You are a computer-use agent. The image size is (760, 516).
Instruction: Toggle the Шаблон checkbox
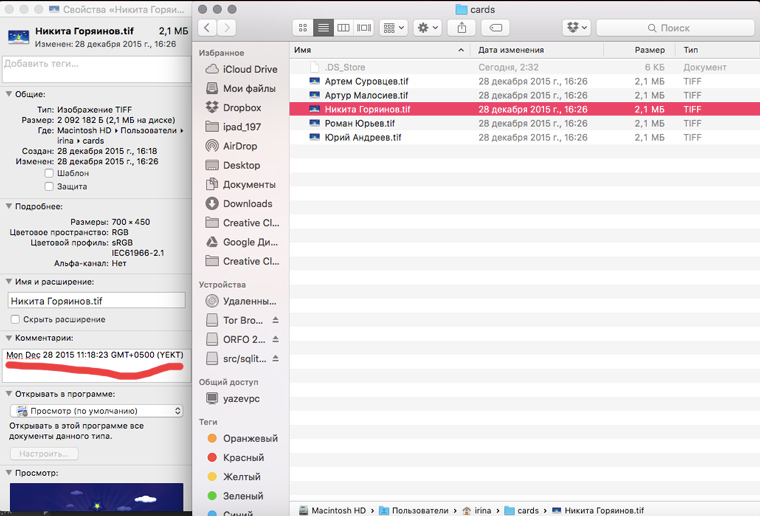click(49, 173)
